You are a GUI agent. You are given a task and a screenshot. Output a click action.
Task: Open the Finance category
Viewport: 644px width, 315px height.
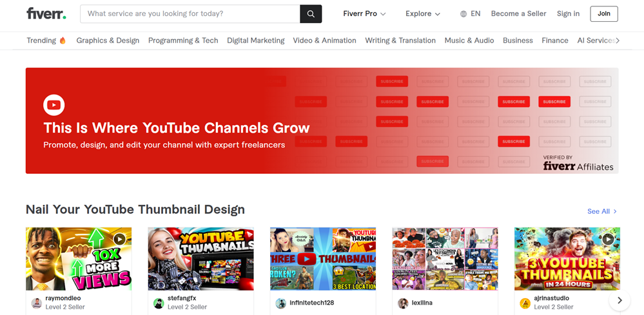pyautogui.click(x=555, y=40)
